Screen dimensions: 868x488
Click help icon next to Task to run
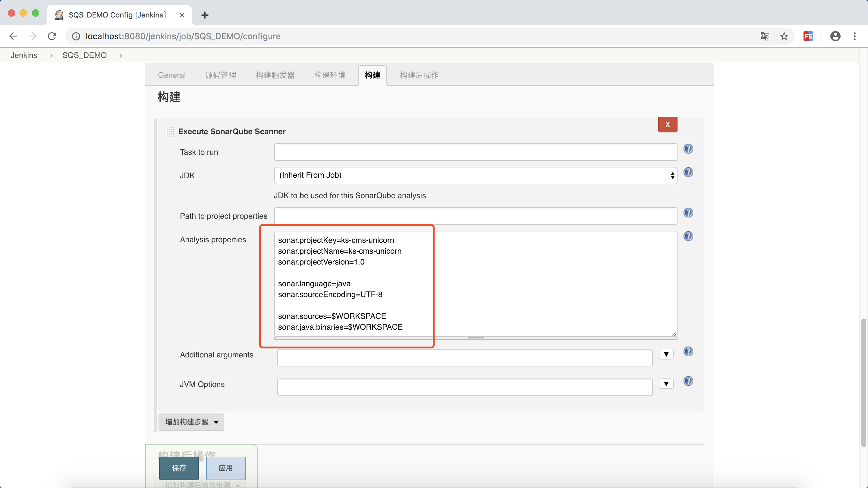(688, 149)
